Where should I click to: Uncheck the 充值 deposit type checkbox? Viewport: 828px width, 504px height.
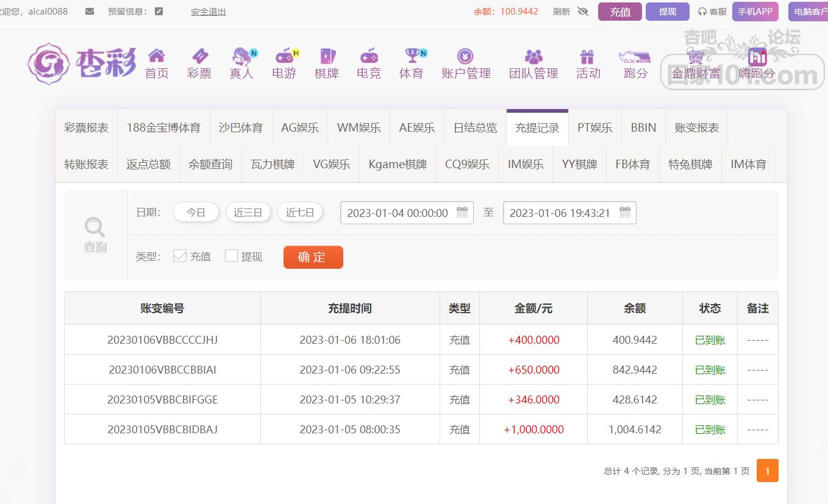tap(180, 256)
